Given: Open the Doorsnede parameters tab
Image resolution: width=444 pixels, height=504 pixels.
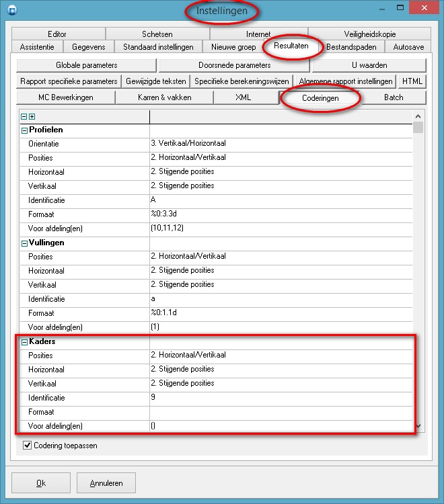Looking at the screenshot, I should click(234, 65).
